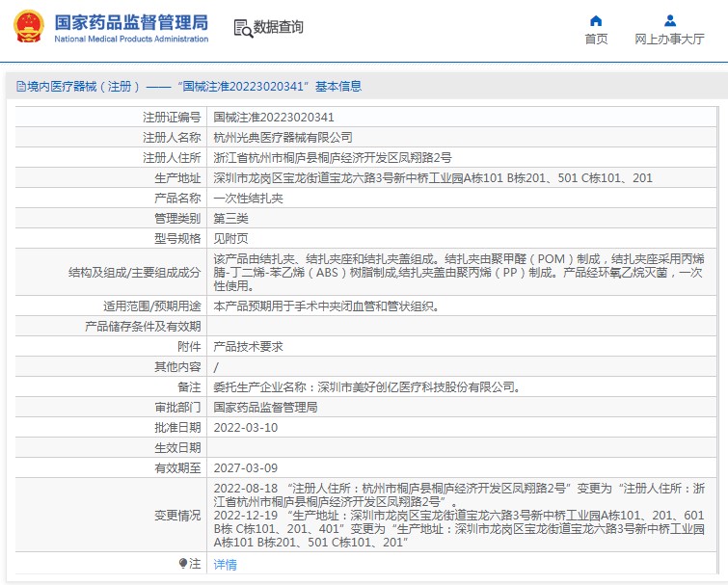The width and height of the screenshot is (728, 585).
Task: Select 生产地址 value 深圳市龙岗区宝龙街道
Action: coord(433,177)
